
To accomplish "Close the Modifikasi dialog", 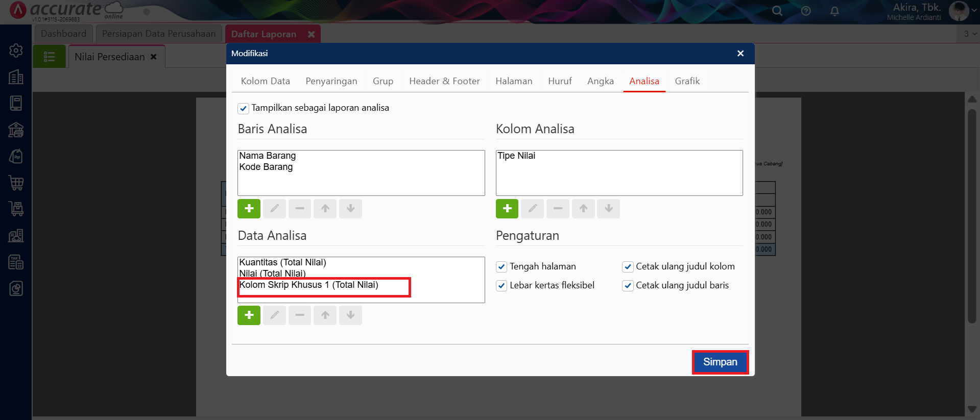I will 740,54.
